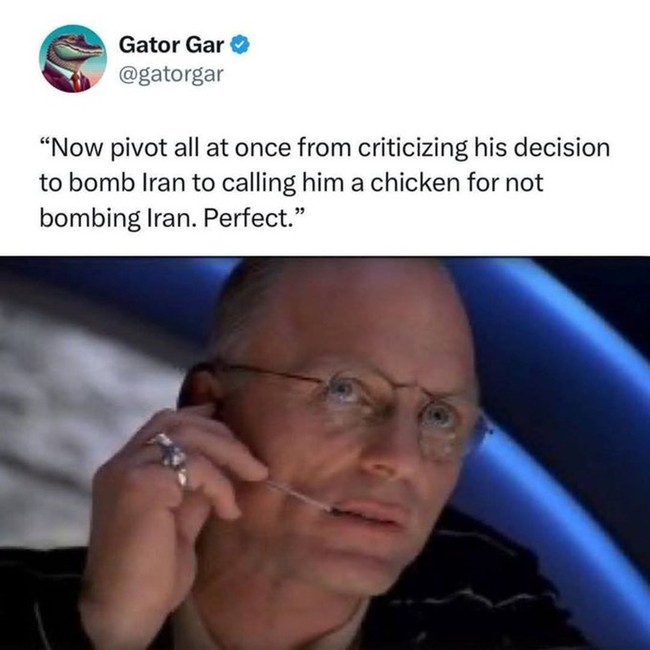Open the "Gator Gar" display name
Screen dimensions: 650x650
pyautogui.click(x=171, y=45)
